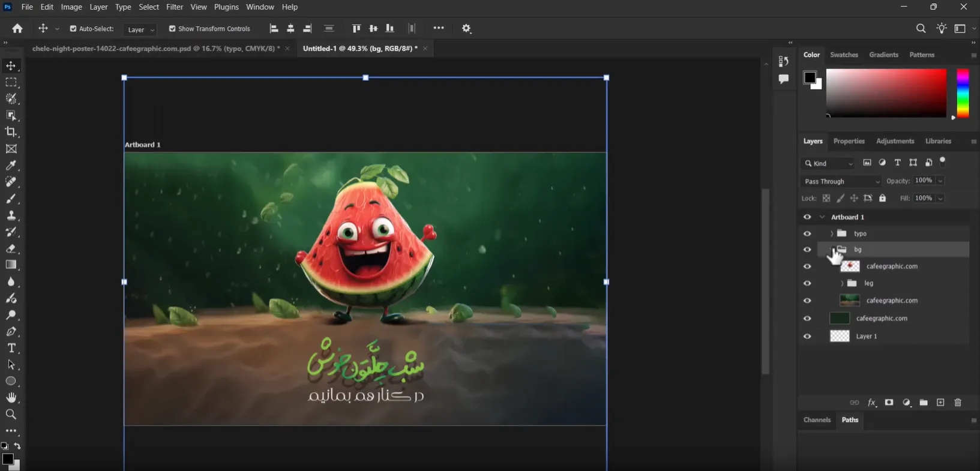Click the align bottom edges icon
Image resolution: width=980 pixels, height=471 pixels.
(390, 28)
